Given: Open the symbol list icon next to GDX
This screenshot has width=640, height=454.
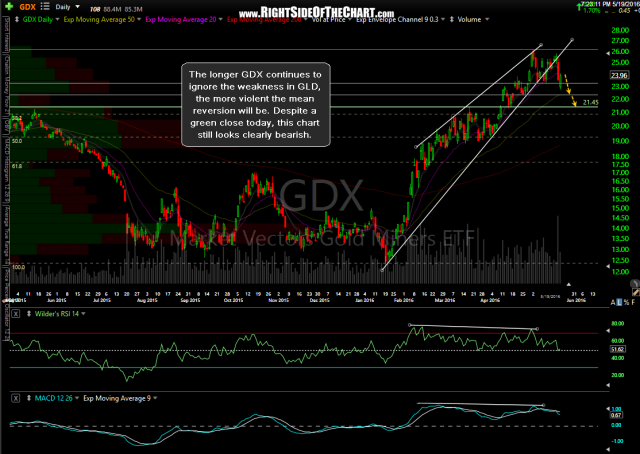Looking at the screenshot, I should click(45, 7).
